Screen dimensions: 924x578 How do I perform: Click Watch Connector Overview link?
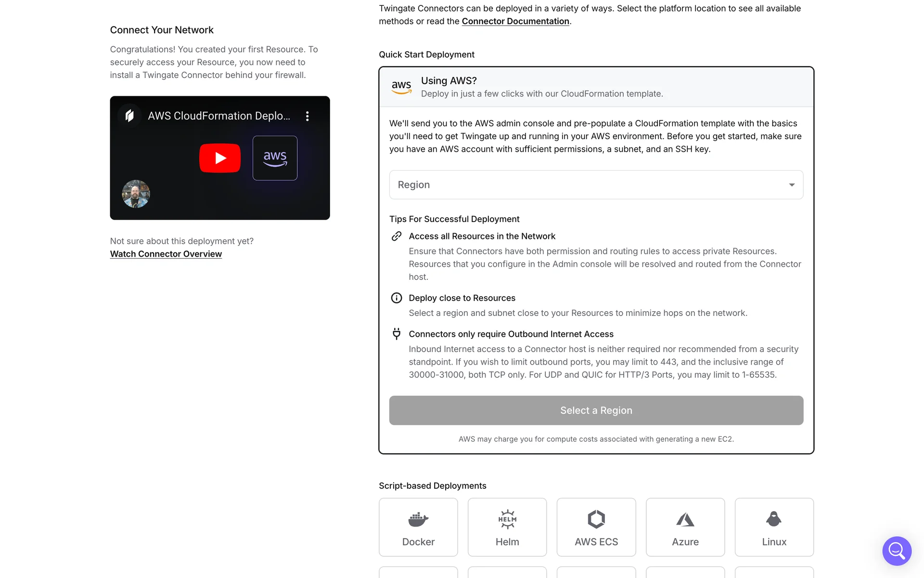166,254
